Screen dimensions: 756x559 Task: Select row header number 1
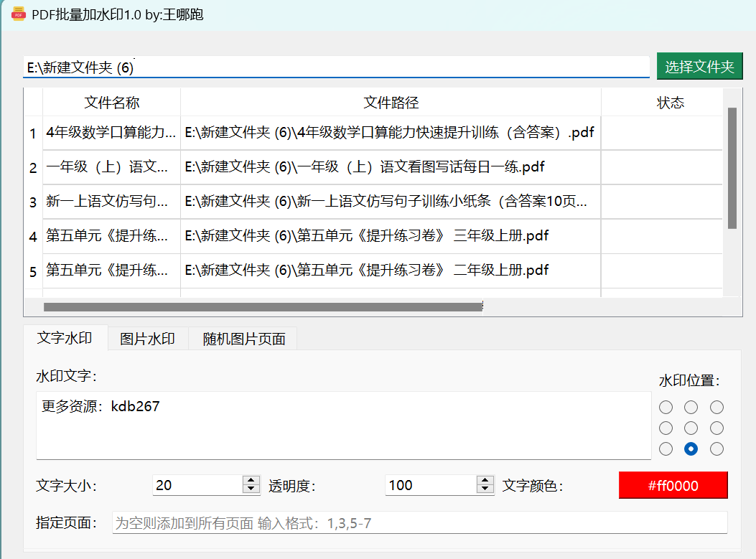point(33,133)
